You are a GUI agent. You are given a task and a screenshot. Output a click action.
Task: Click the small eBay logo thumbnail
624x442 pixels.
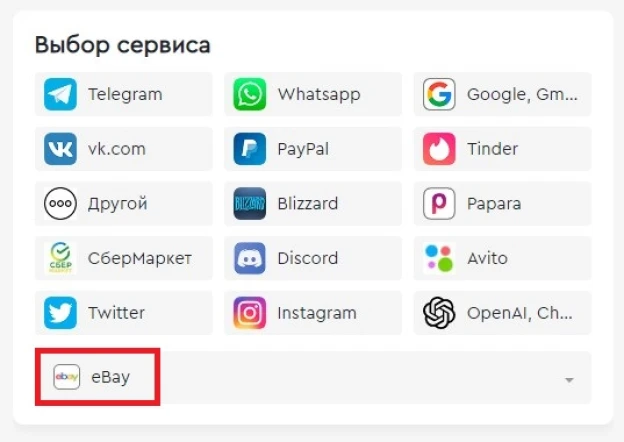(x=66, y=376)
